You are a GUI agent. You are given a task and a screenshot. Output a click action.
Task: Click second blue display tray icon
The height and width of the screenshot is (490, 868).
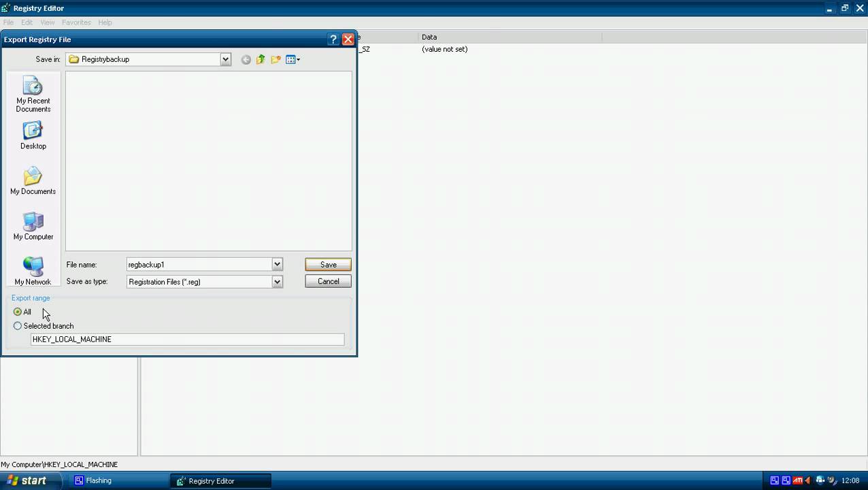pos(786,480)
